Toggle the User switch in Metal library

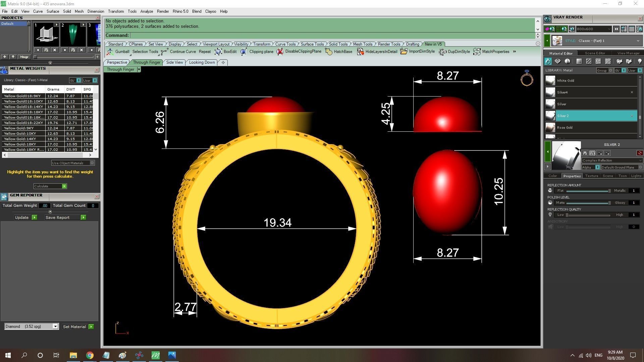pyautogui.click(x=640, y=70)
